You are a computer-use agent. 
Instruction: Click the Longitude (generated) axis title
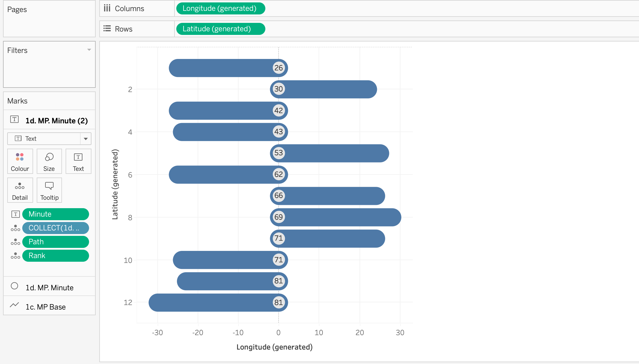coord(274,347)
